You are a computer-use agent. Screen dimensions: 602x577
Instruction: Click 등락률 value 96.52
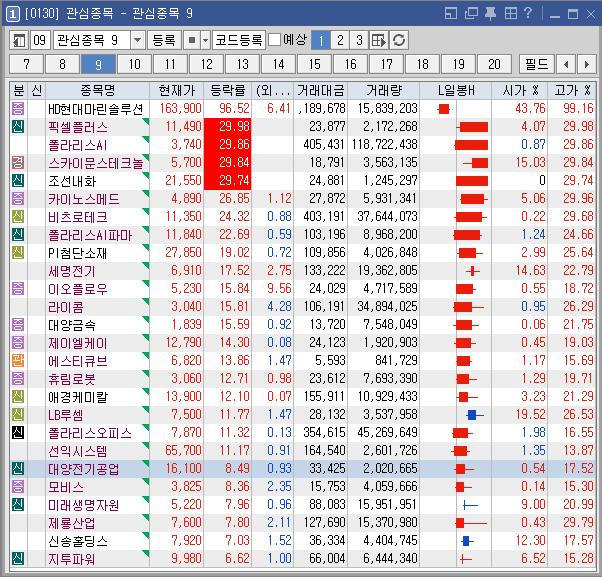[x=234, y=109]
